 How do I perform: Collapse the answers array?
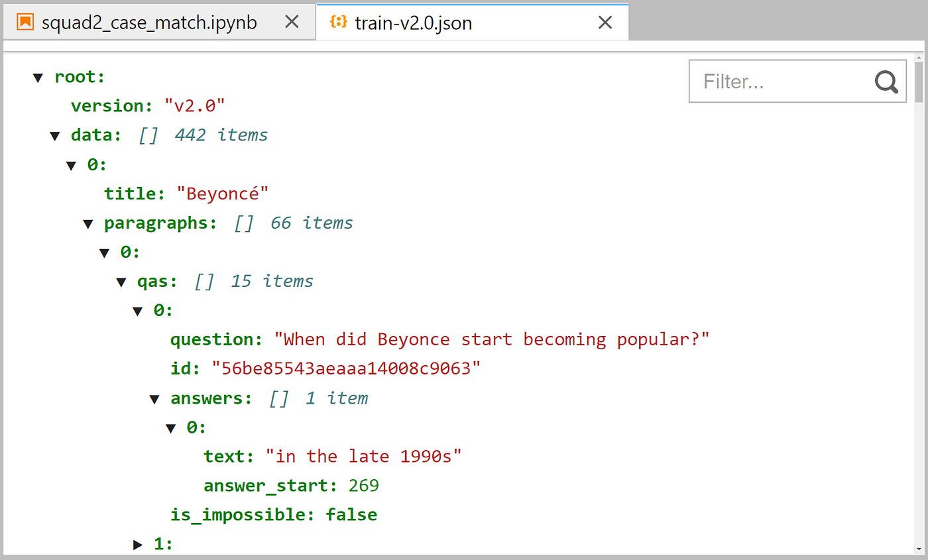coord(154,398)
